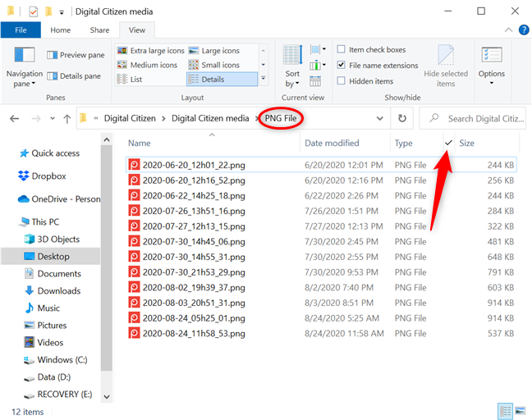
Task: Click Digital Citizen in the address path
Action: pos(130,118)
